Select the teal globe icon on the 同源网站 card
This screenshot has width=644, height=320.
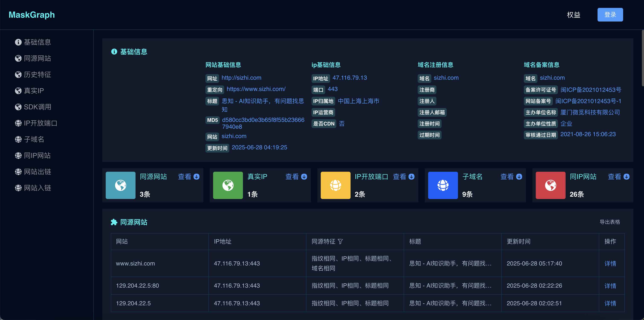[120, 185]
